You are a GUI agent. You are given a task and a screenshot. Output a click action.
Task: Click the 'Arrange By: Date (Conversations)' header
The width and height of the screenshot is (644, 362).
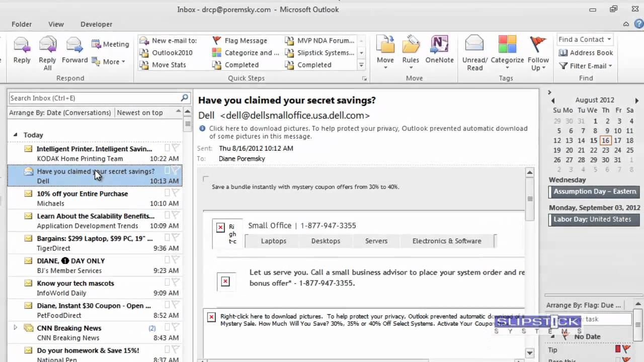(x=60, y=113)
